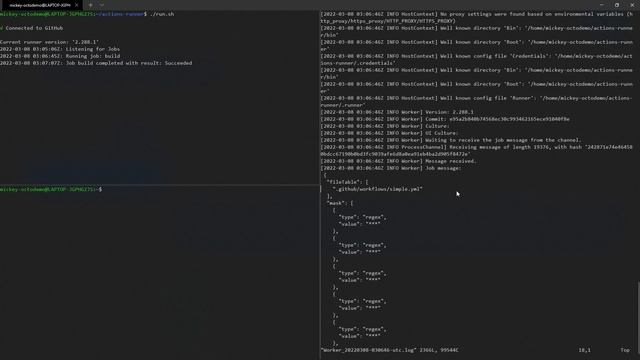Click the "fileTable": [ JSON key
Image resolution: width=640 pixels, height=360 pixels.
click(x=347, y=182)
